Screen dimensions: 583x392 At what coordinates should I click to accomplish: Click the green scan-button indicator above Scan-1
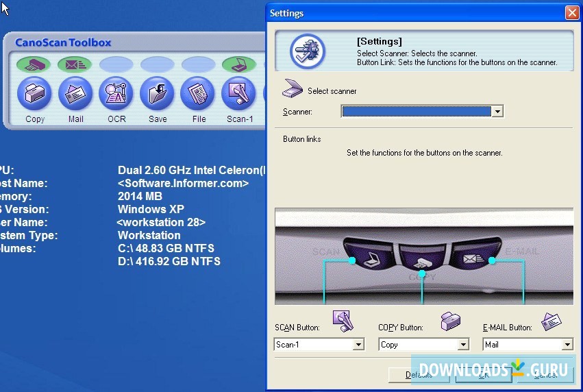(238, 64)
